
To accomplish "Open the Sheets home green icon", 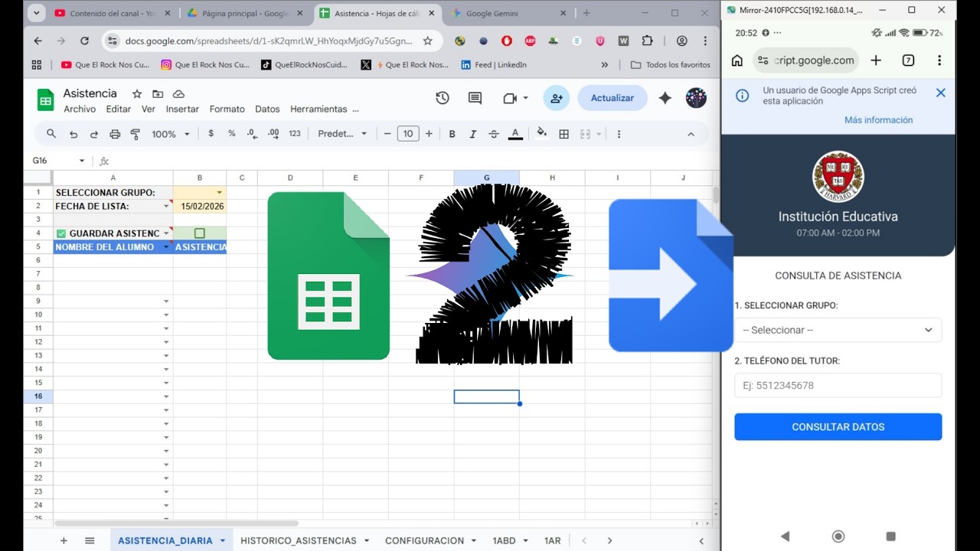I will [x=46, y=100].
